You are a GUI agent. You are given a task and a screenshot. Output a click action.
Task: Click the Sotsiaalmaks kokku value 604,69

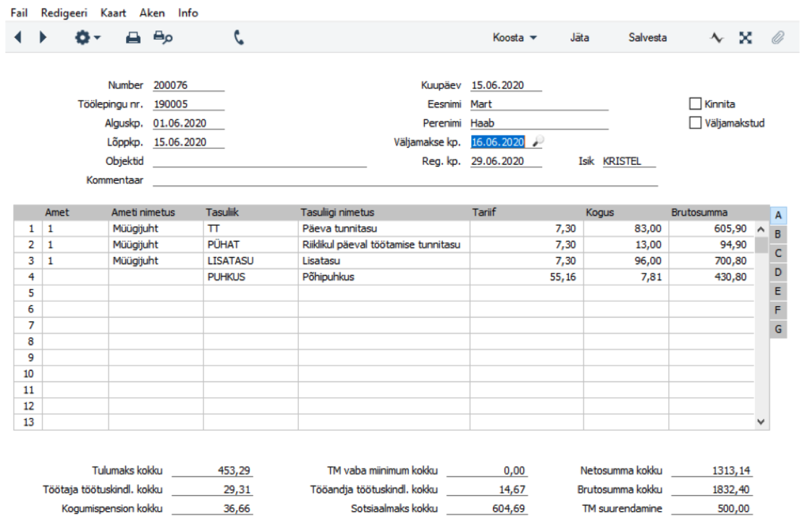[x=487, y=508]
